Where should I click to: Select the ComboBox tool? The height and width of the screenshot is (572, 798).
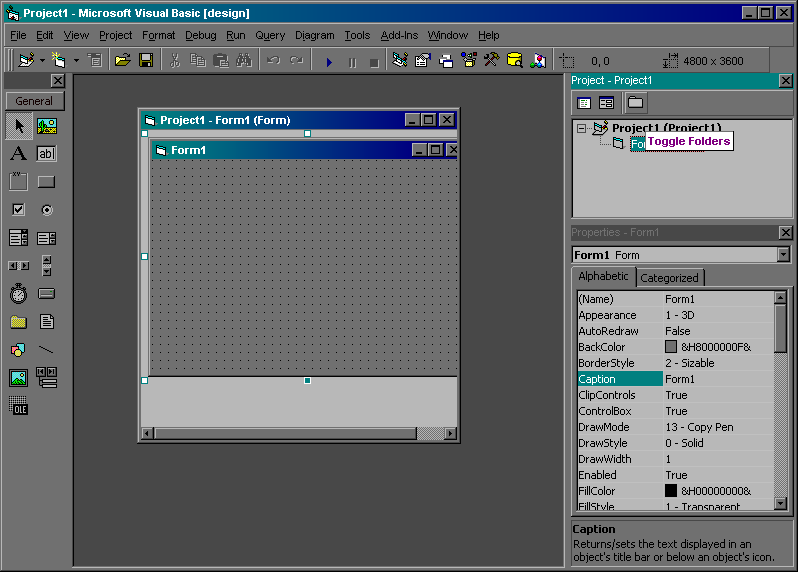[x=19, y=237]
